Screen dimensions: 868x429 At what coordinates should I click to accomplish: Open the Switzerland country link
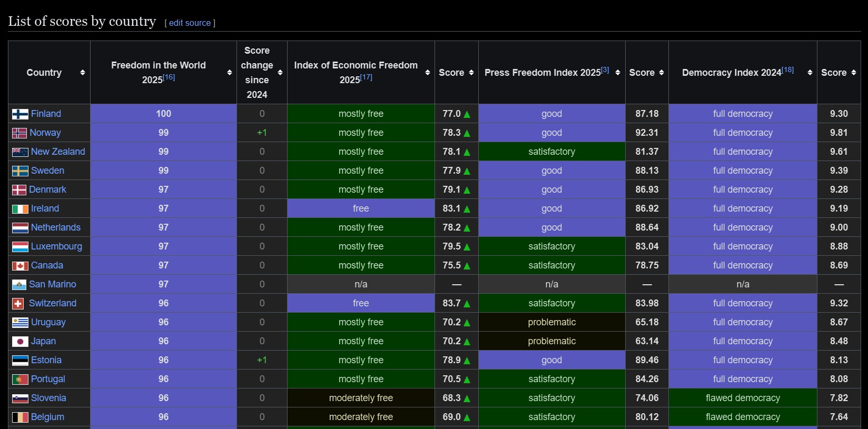[x=53, y=303]
